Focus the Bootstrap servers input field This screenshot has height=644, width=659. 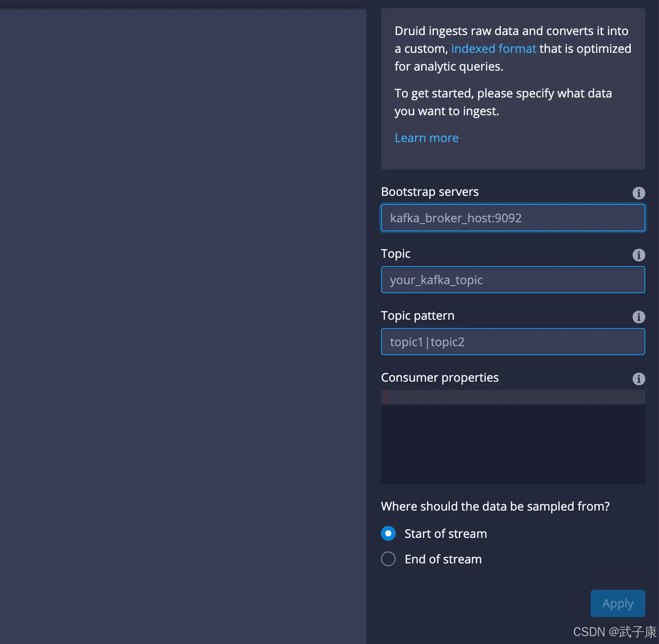(x=513, y=218)
